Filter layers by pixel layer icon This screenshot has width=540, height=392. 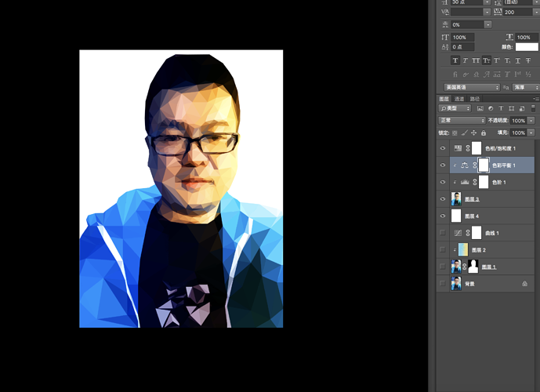[x=480, y=108]
